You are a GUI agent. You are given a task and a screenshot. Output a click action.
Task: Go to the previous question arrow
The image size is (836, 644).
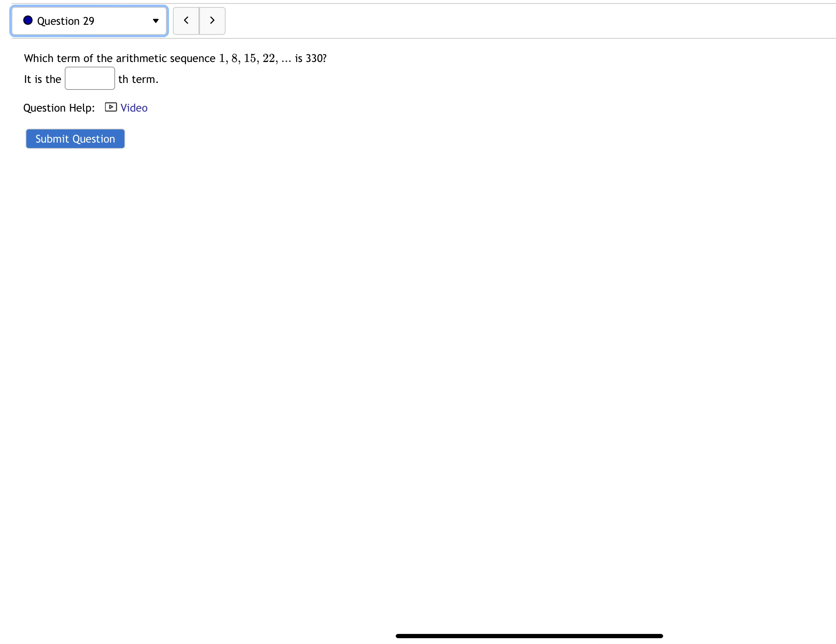point(186,21)
